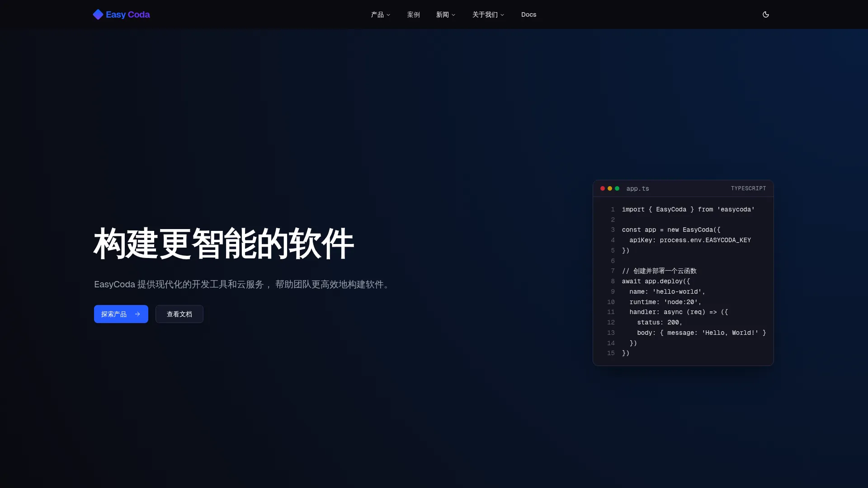Click the status: 200 code line
The height and width of the screenshot is (488, 868).
[660, 322]
